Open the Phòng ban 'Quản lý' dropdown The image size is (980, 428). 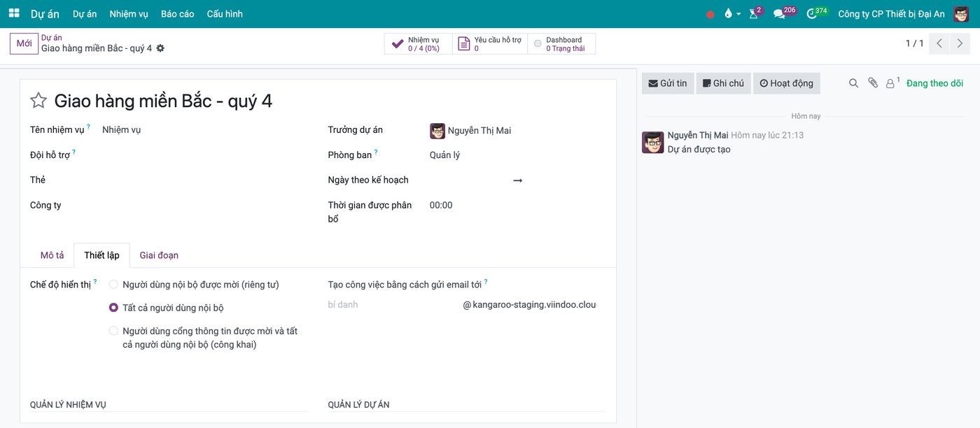point(518,155)
